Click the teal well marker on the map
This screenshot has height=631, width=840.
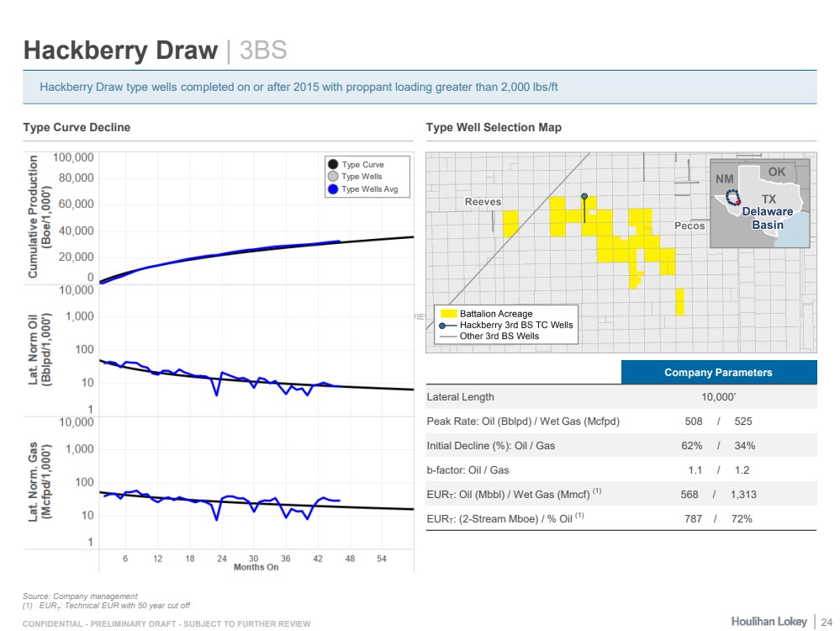584,196
